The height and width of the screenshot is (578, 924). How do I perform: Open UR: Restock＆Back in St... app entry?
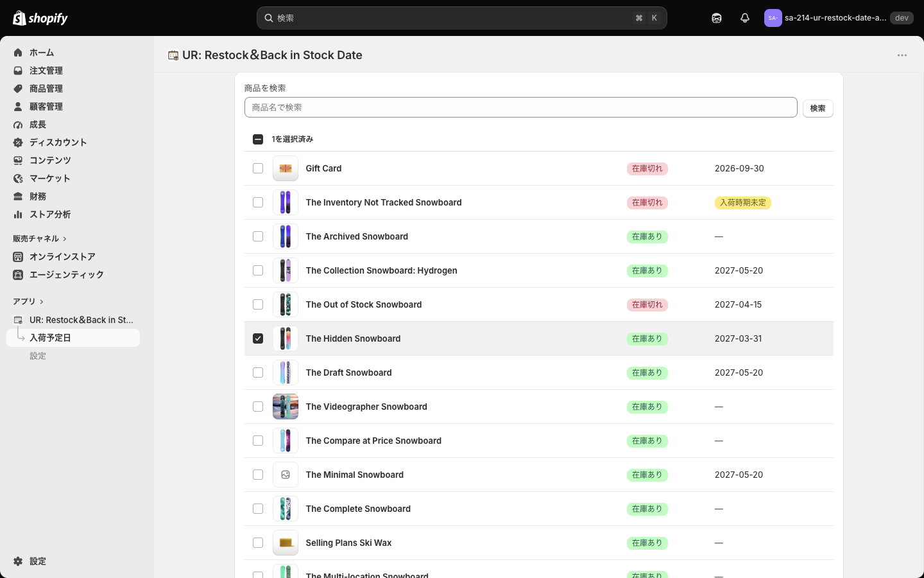pyautogui.click(x=73, y=320)
